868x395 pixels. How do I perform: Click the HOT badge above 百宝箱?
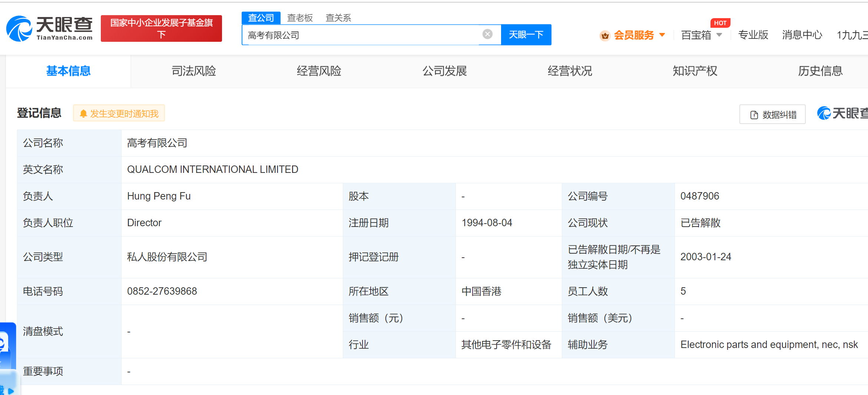click(720, 23)
